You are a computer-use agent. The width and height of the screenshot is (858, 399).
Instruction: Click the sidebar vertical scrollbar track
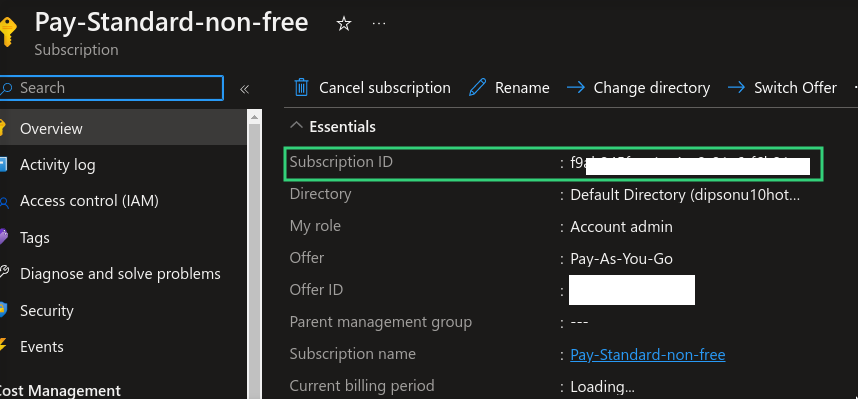point(254,262)
